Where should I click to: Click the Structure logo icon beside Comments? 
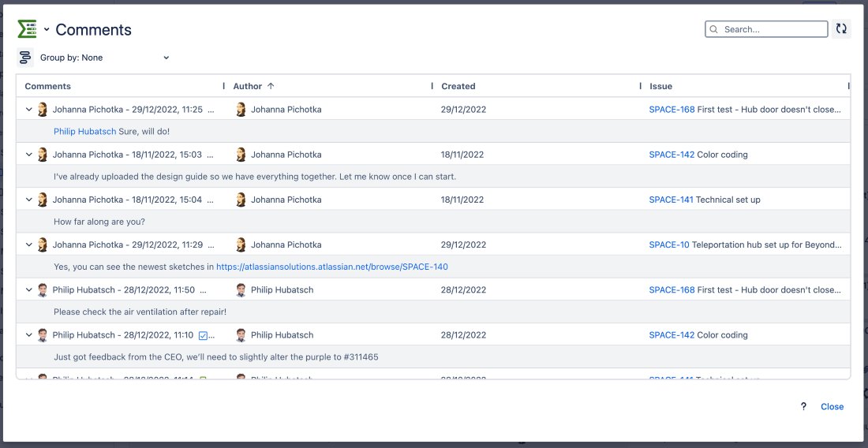[27, 29]
